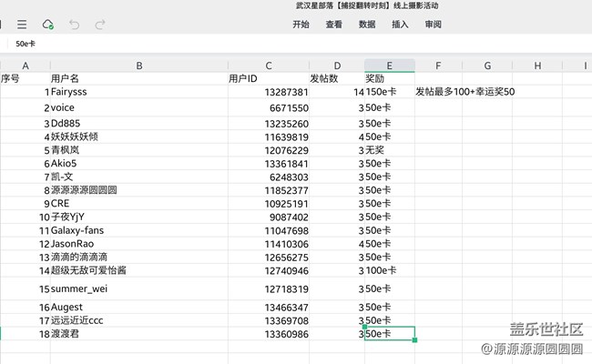Select column G header
Screen dimensions: 592x364
(x=487, y=66)
